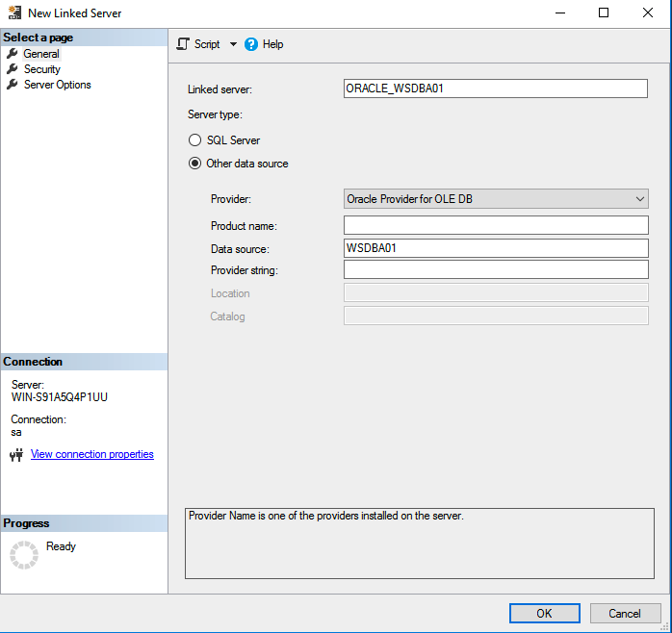Screen dimensions: 672x633
Task: Click the window resize grip corner
Action: pyautogui.click(x=664, y=626)
